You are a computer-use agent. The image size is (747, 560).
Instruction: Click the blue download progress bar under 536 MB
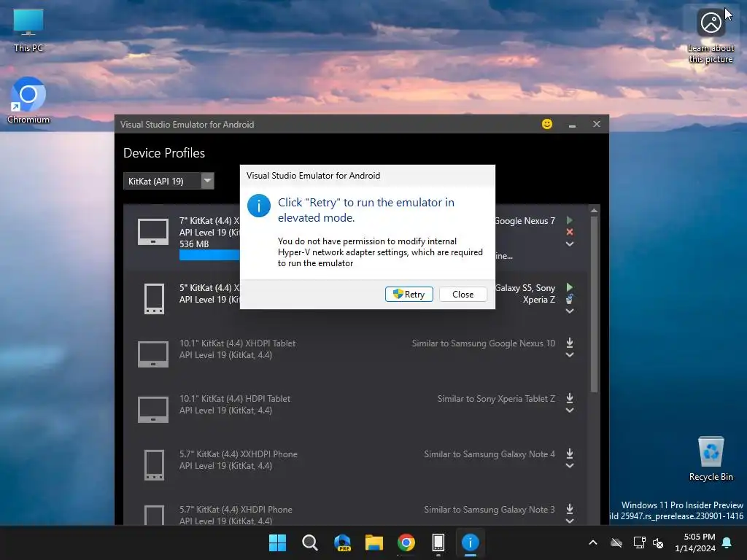(x=209, y=255)
